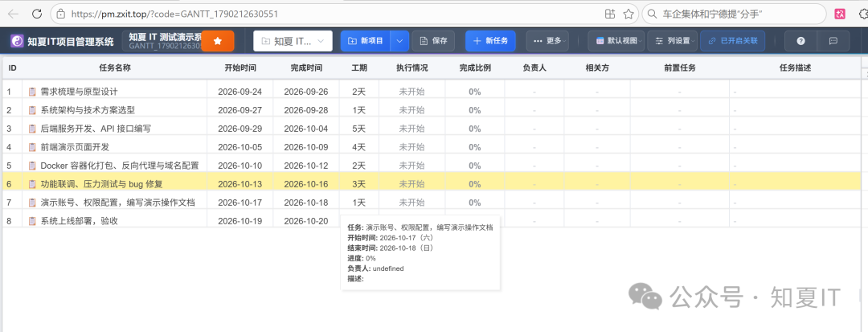Select task name 前端演示页面开发
This screenshot has width=868, height=332.
tap(75, 146)
